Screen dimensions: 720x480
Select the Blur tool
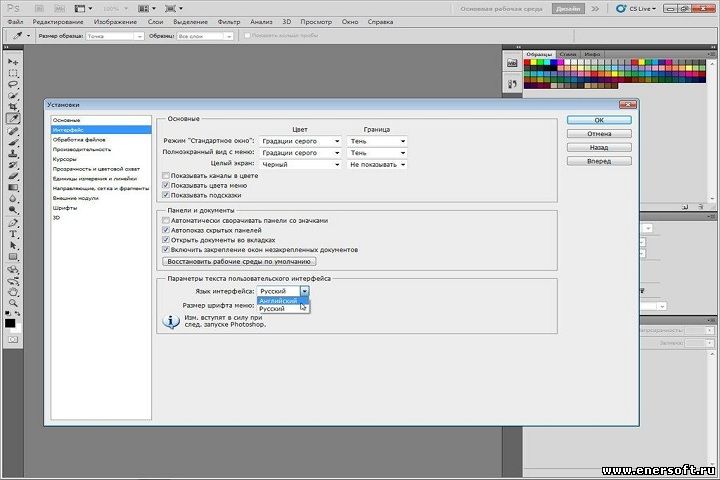(13, 199)
